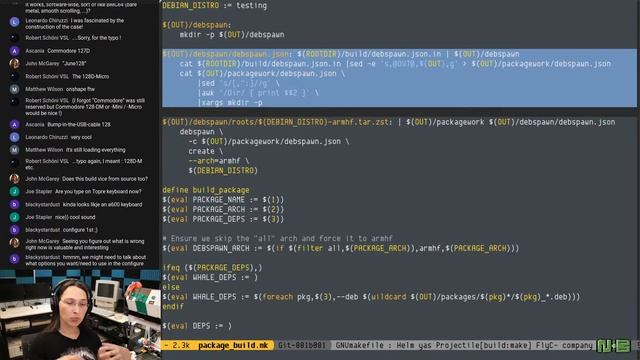Click the '|awk' line in selection
Viewport: 640px width, 360px height.
[258, 93]
